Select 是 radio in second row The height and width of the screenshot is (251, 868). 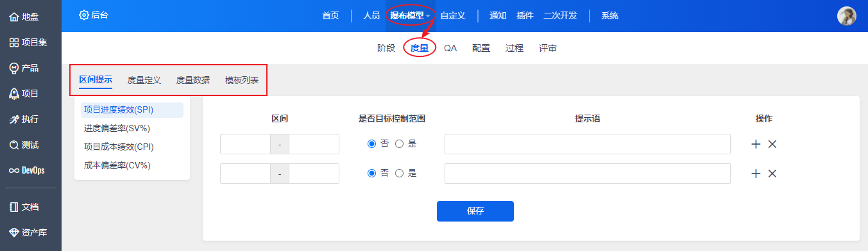[399, 174]
